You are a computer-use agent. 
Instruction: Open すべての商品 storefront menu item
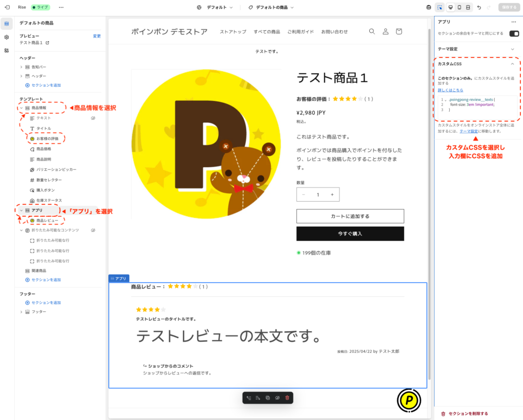click(267, 32)
